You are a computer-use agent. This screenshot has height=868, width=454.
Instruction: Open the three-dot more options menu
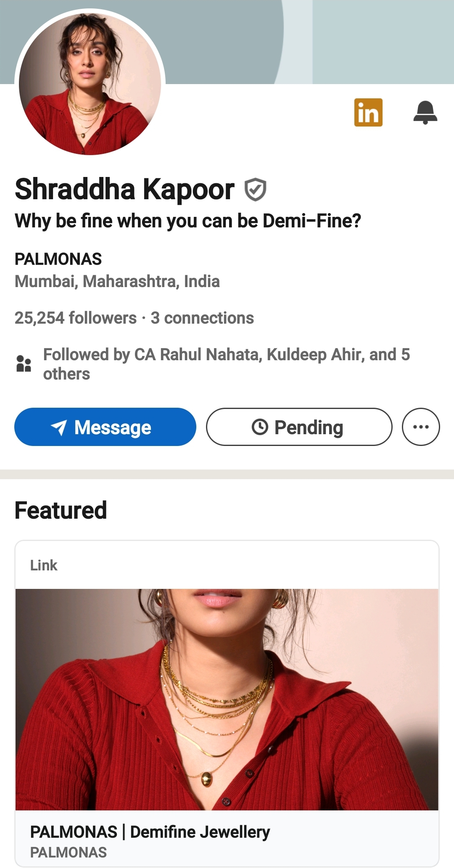click(421, 427)
